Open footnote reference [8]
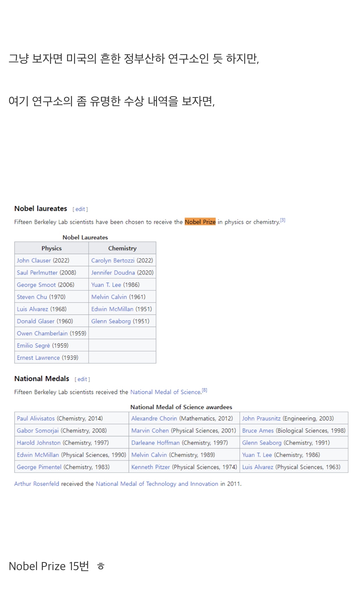This screenshot has height=614, width=364. (x=204, y=390)
